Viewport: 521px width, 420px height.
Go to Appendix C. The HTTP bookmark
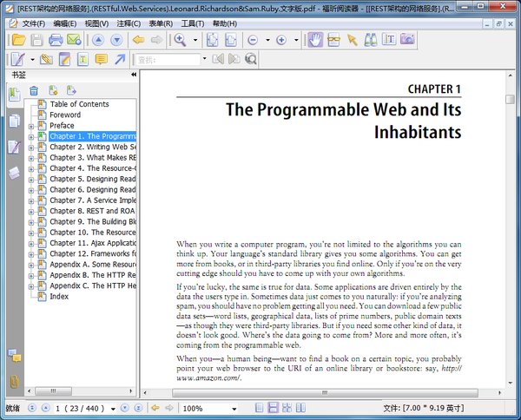[x=93, y=285]
